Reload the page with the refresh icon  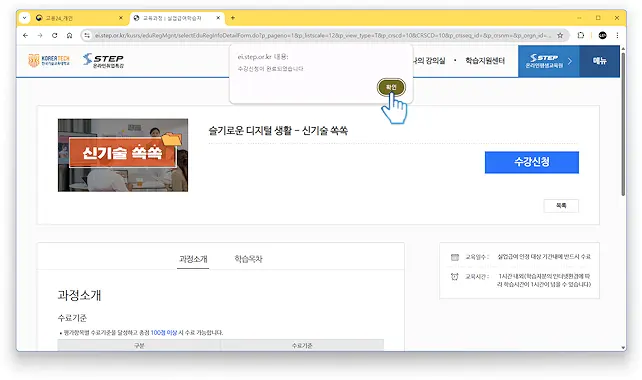point(54,36)
